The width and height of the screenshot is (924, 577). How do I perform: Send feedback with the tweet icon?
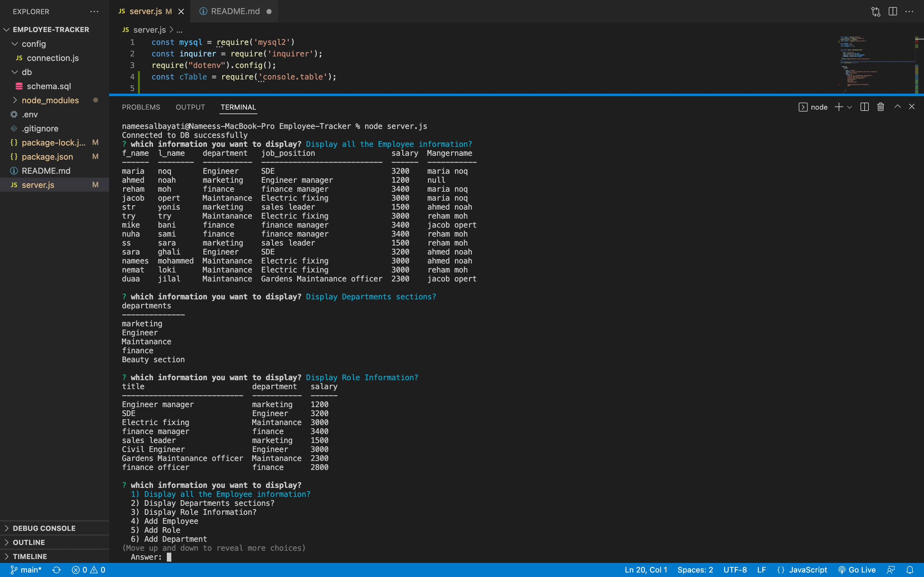(891, 570)
